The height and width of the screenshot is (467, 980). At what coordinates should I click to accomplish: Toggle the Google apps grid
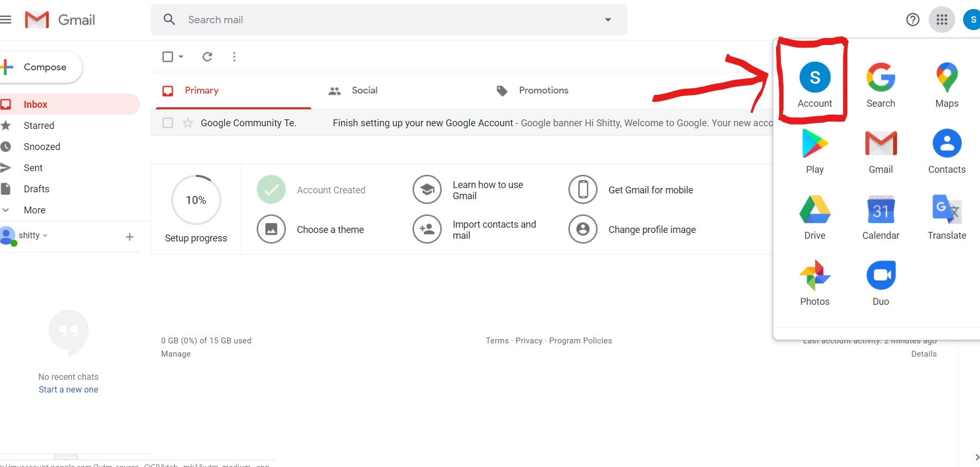[x=941, y=20]
